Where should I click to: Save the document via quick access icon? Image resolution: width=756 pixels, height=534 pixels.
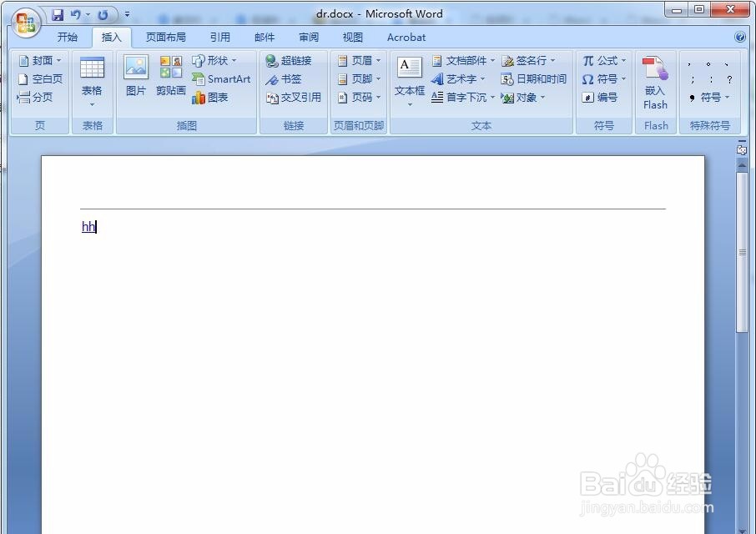(x=58, y=15)
